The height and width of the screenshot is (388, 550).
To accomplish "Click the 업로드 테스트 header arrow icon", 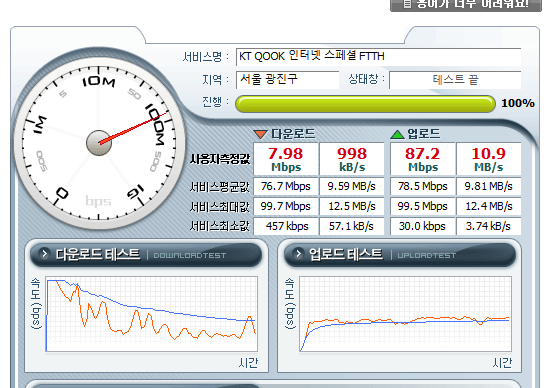I will pyautogui.click(x=299, y=253).
